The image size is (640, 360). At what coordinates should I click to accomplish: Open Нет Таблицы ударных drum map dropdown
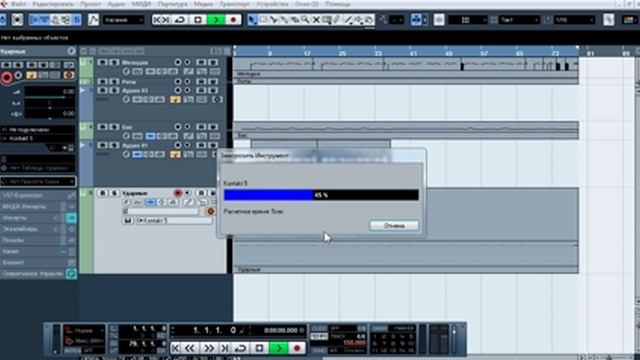(x=38, y=168)
